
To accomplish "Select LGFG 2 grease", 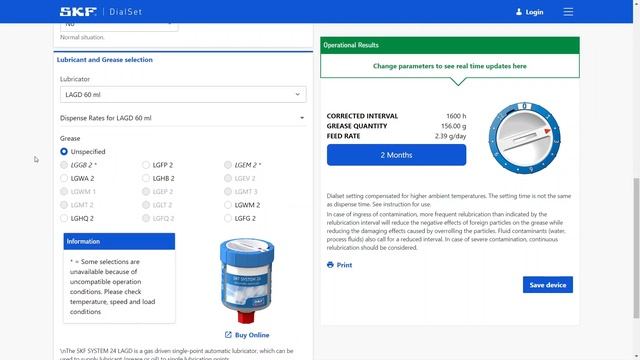I will coord(228,218).
